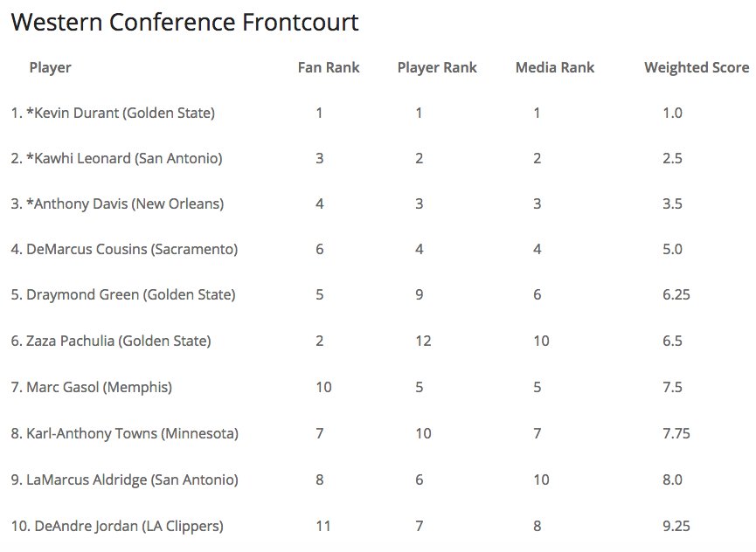Select the Media Rank column header
756x552 pixels.
[x=555, y=67]
